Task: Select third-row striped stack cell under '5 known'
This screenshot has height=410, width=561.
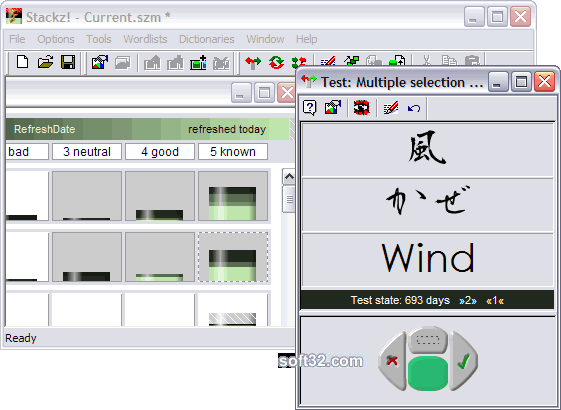Action: pos(233,310)
